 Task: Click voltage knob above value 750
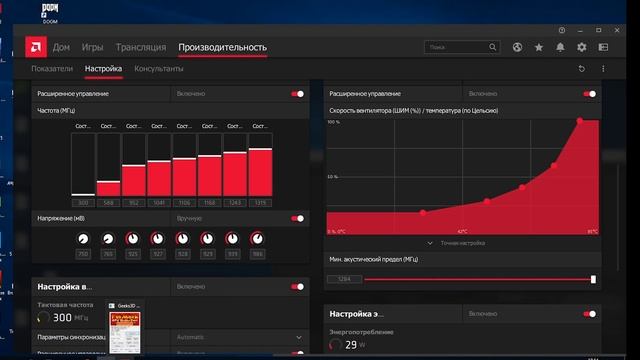83,239
